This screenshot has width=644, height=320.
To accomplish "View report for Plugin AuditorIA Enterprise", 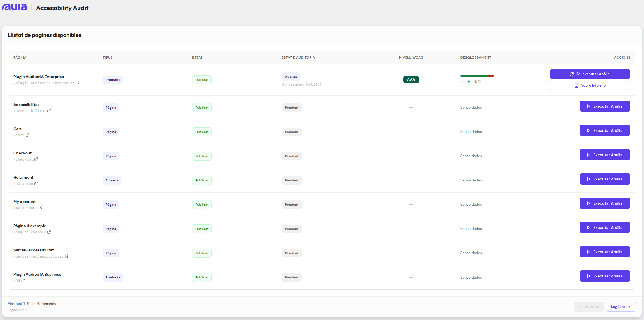I will [x=590, y=86].
